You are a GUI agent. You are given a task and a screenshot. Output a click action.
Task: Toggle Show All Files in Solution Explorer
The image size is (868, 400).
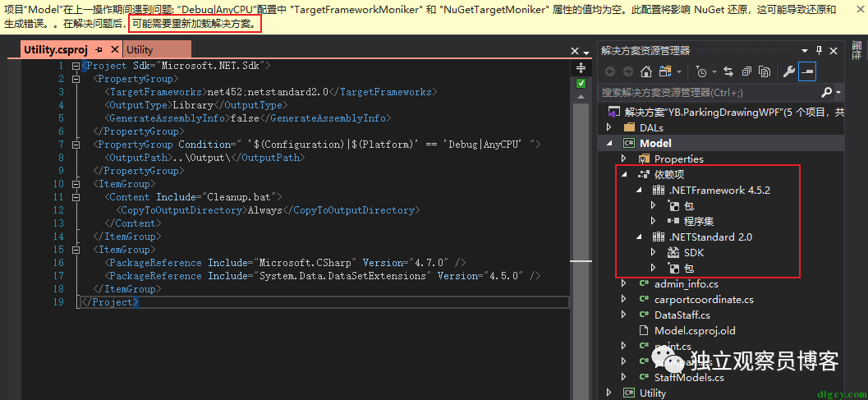point(765,71)
